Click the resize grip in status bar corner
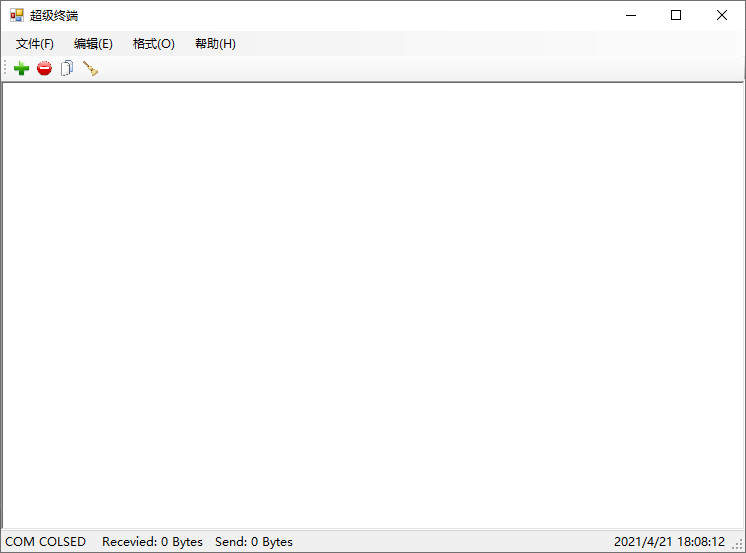 (x=737, y=544)
